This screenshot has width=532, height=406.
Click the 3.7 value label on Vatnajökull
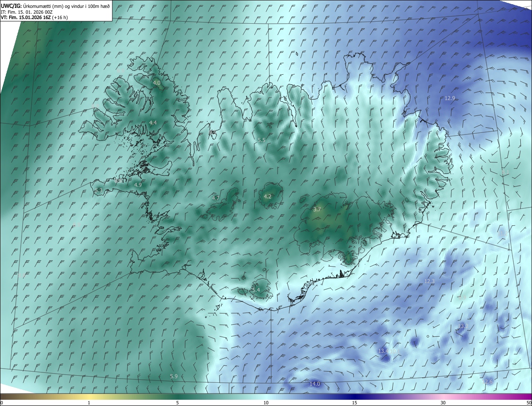click(x=317, y=209)
